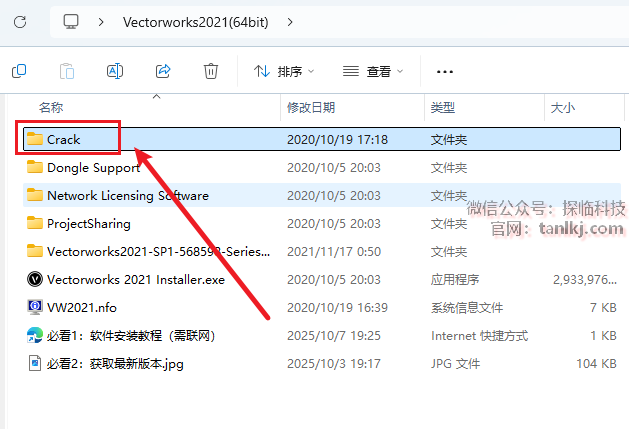Select 必看2:获取最新版本.jpg file name
The height and width of the screenshot is (429, 629).
(x=116, y=364)
